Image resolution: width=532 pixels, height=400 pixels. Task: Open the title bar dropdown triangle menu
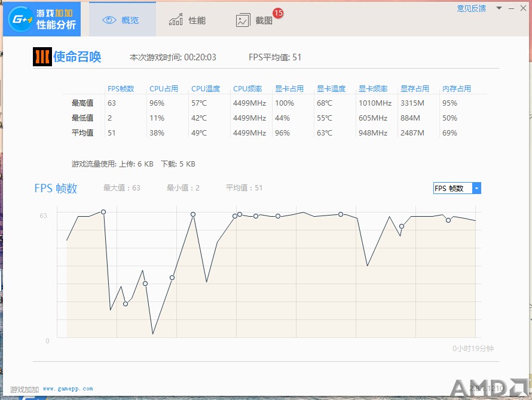pos(499,8)
